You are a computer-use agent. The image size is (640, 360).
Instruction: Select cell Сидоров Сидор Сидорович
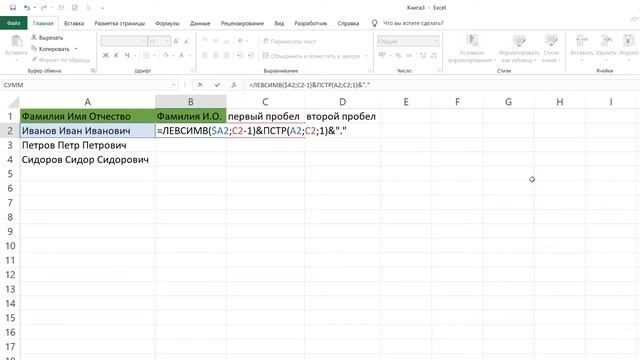coord(87,160)
